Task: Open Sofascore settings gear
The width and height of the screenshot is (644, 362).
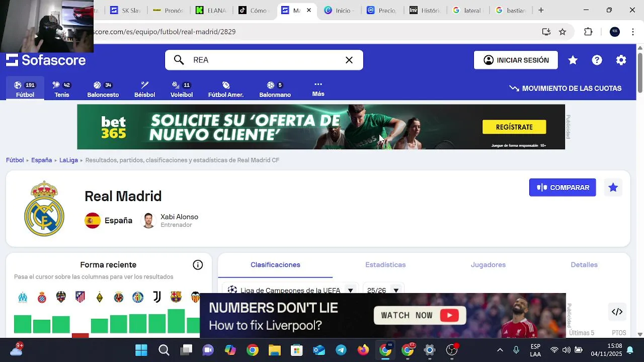Action: (x=621, y=60)
